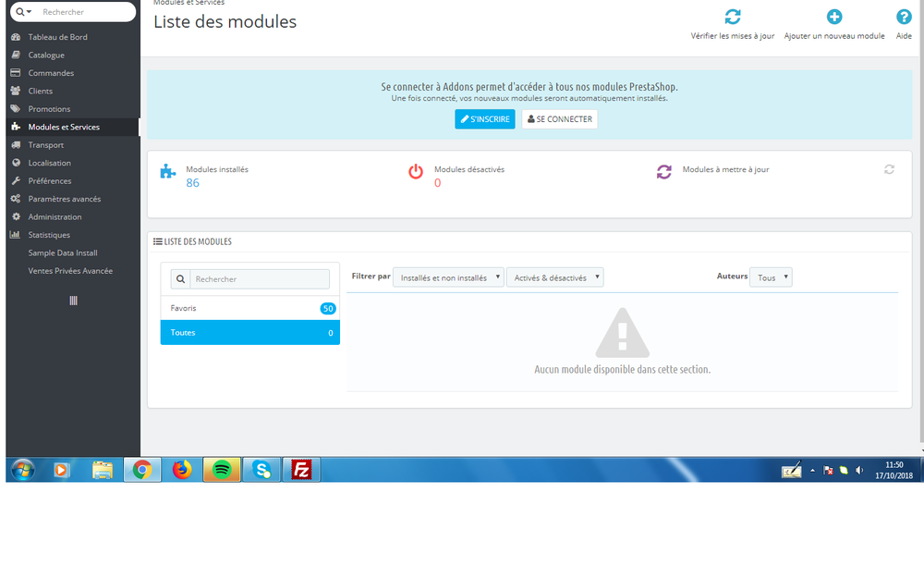924x578 pixels.
Task: Select the Favoris module category
Action: pyautogui.click(x=249, y=308)
